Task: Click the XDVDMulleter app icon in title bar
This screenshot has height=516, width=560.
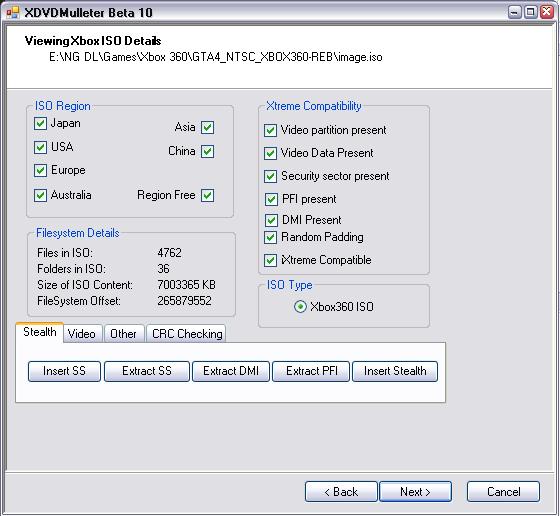Action: click(12, 13)
